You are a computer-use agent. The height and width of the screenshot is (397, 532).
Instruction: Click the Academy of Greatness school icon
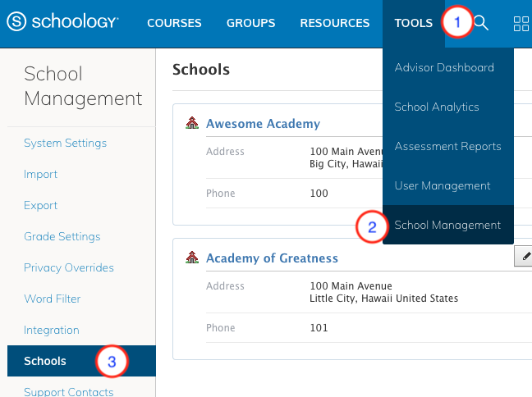click(193, 258)
